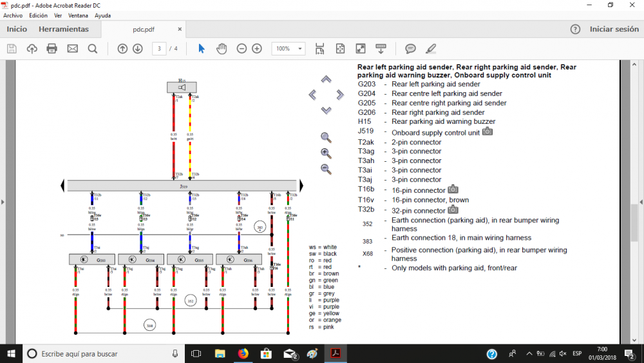
Task: Click the G203 sender box in diagram
Action: tap(92, 259)
